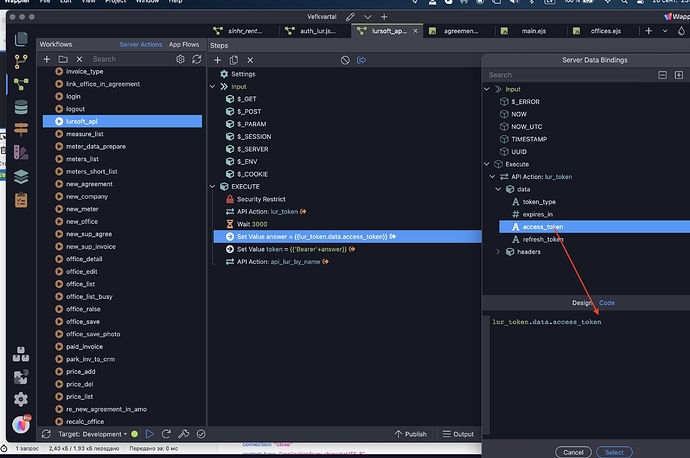Image resolution: width=690 pixels, height=458 pixels.
Task: Collapse the data node in bindings tree
Action: (498, 189)
